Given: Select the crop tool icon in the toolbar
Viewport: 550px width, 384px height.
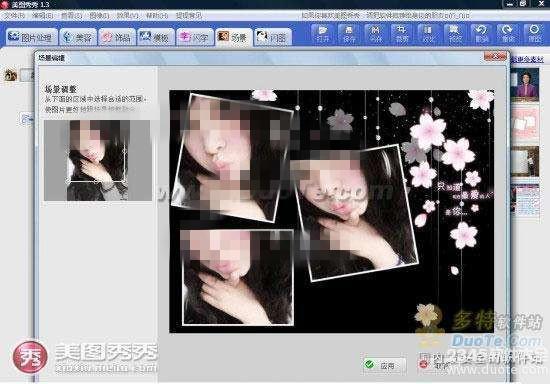Looking at the screenshot, I should click(x=401, y=34).
